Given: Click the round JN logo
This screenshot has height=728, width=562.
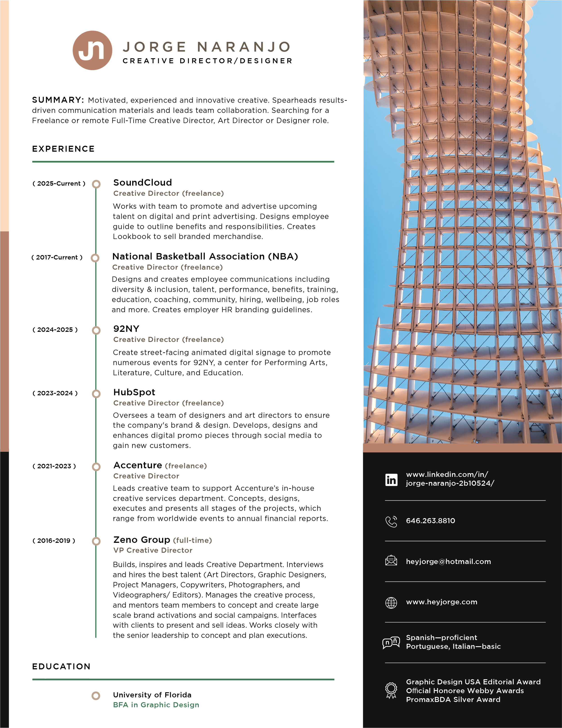Looking at the screenshot, I should pos(93,51).
